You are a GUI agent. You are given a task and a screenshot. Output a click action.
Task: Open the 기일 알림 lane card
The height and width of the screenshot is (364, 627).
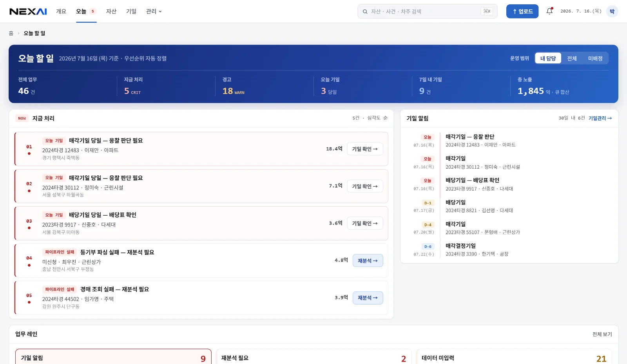[113, 357]
